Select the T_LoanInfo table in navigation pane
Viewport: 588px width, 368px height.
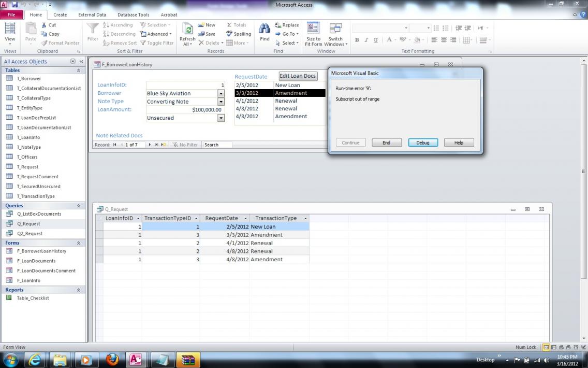(x=28, y=137)
